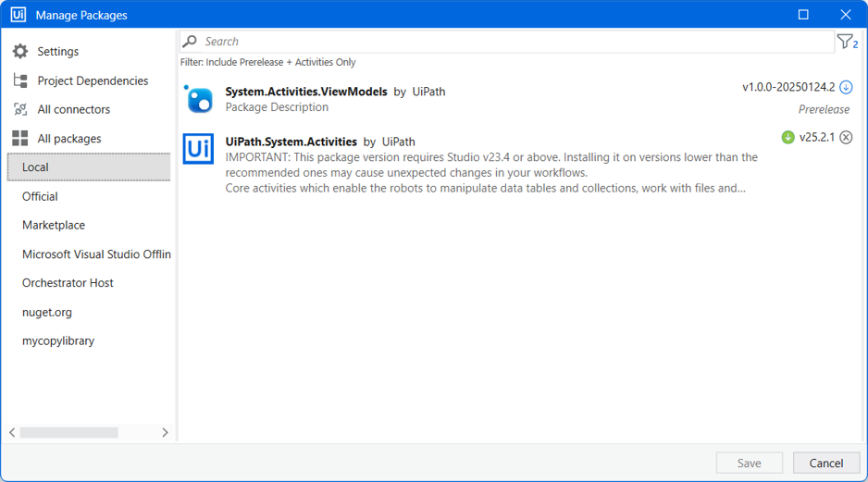868x482 pixels.
Task: Click the Project Dependencies tree icon
Action: click(x=20, y=80)
